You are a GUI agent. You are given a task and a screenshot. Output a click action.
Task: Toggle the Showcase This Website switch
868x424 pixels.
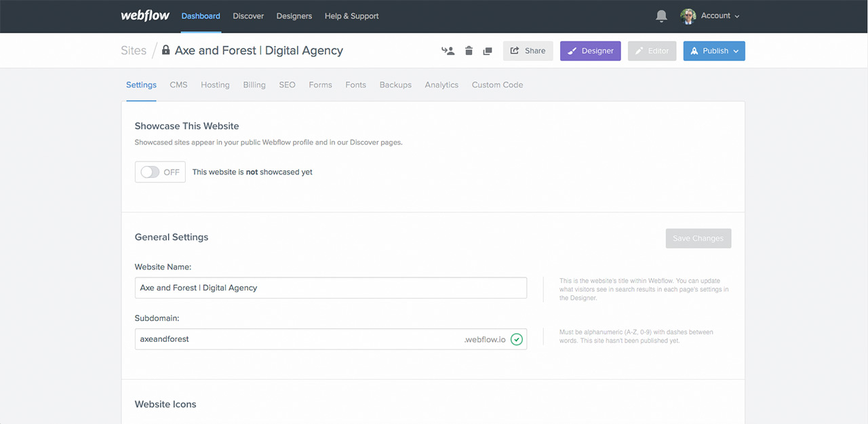[160, 172]
